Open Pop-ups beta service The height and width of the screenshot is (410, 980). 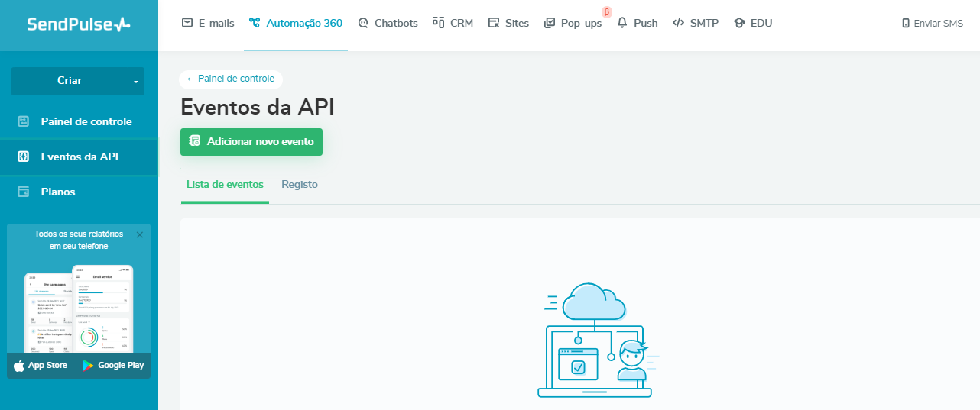[x=573, y=23]
